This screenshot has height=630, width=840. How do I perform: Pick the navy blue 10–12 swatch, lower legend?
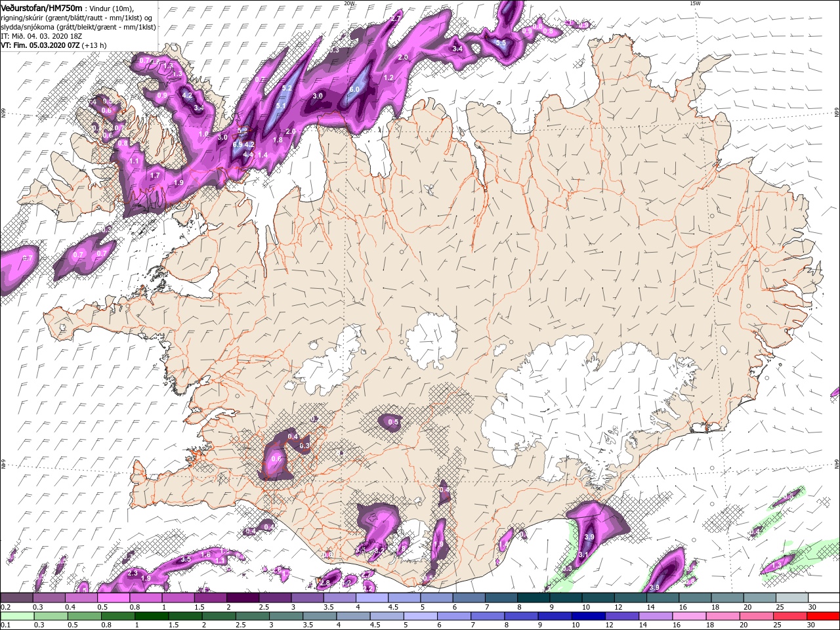(x=589, y=616)
